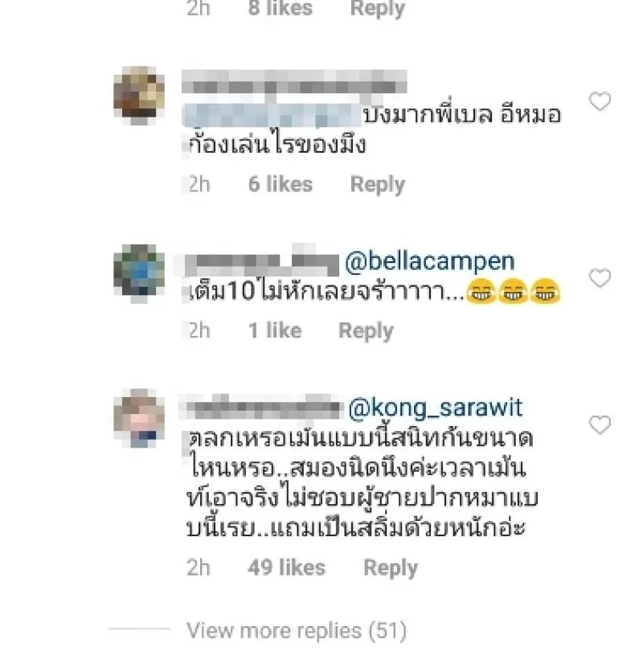
Task: Reply to the comment with 6 likes
Action: tap(377, 185)
